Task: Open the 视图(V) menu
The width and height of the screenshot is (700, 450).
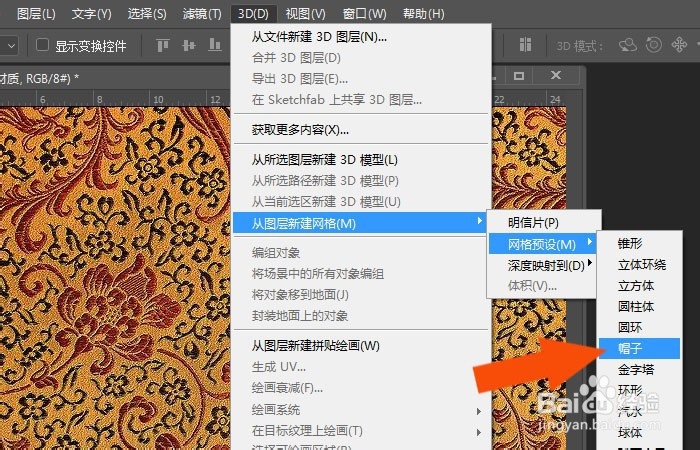Action: 305,14
